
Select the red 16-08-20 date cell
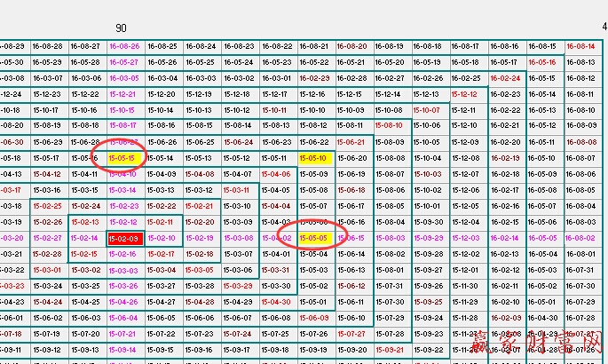(x=351, y=46)
